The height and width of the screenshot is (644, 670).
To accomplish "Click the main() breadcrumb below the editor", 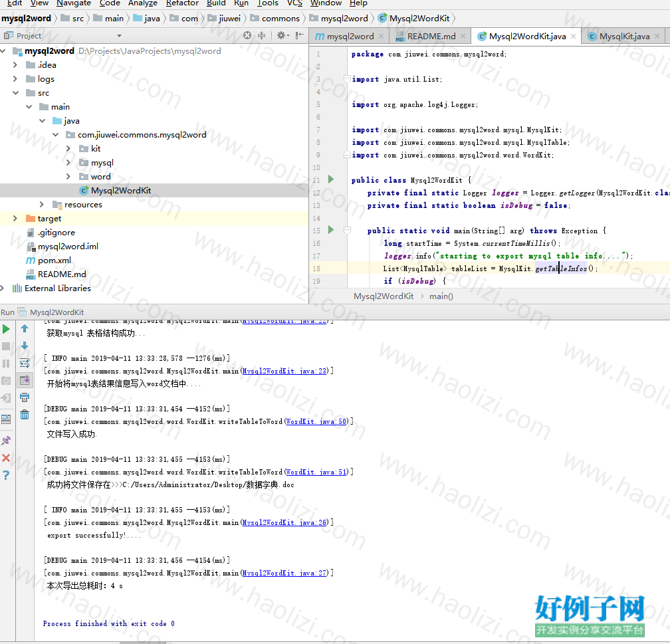I will tap(441, 296).
